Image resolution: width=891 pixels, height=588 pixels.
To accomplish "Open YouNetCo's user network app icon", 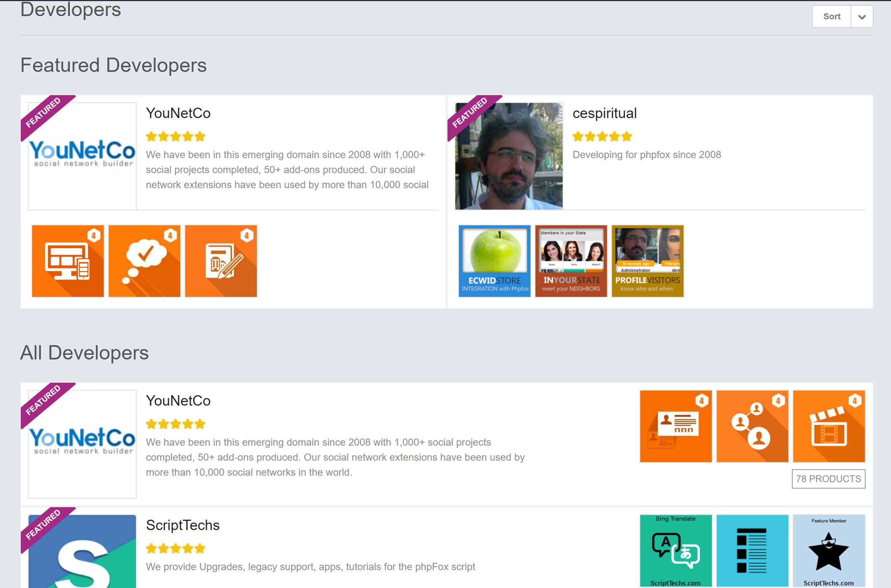I will coord(752,426).
